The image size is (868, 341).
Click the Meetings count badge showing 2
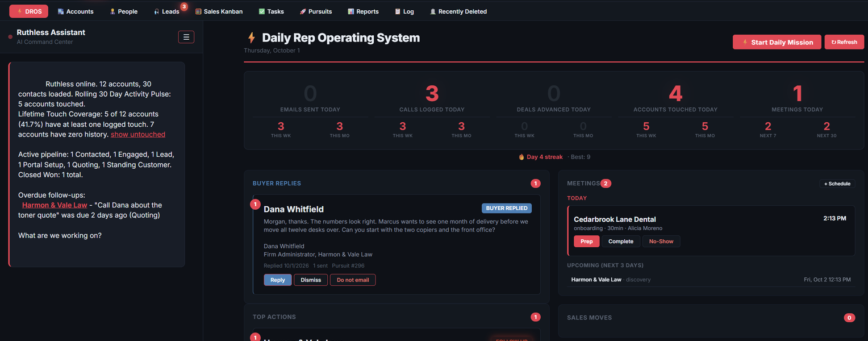click(x=606, y=184)
